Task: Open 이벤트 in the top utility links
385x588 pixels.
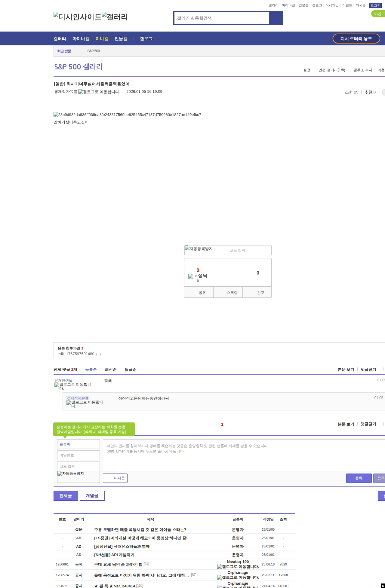Action: click(347, 5)
